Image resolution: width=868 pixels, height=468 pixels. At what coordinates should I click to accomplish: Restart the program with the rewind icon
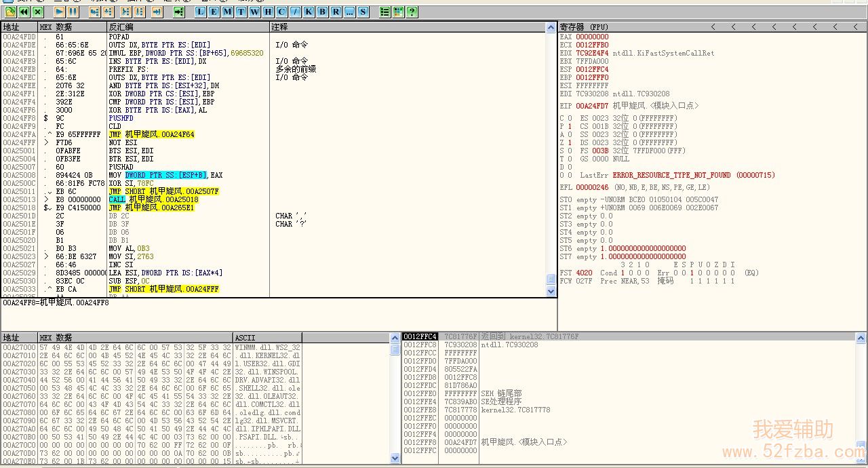(x=24, y=12)
